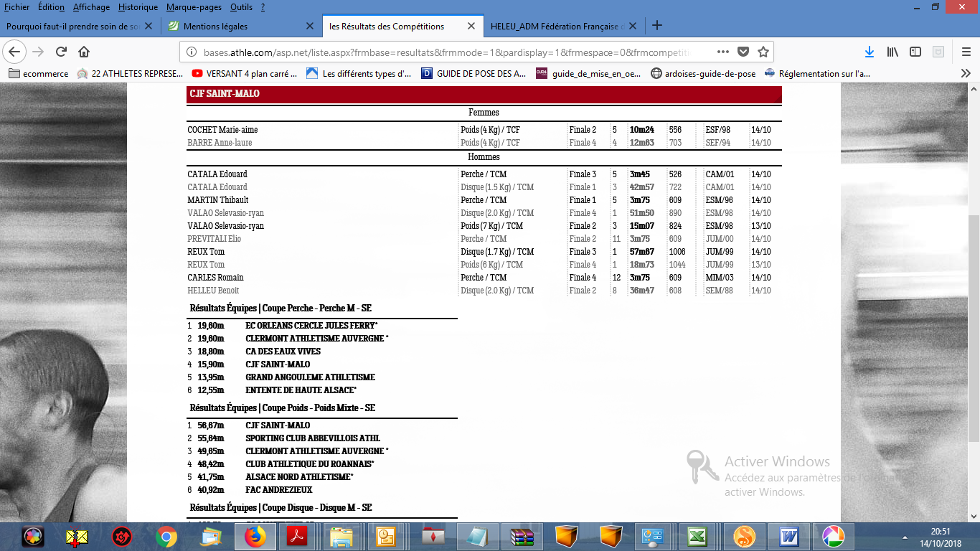Select 'PREVITALI Elio' athlete name
Viewport: 980px width, 551px height.
[x=215, y=239]
